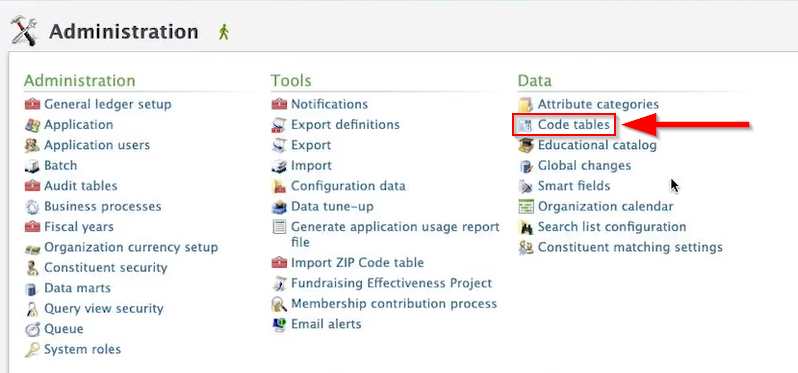Viewport: 798px width, 373px height.
Task: Click the Organization currency setup money icon
Action: (32, 248)
